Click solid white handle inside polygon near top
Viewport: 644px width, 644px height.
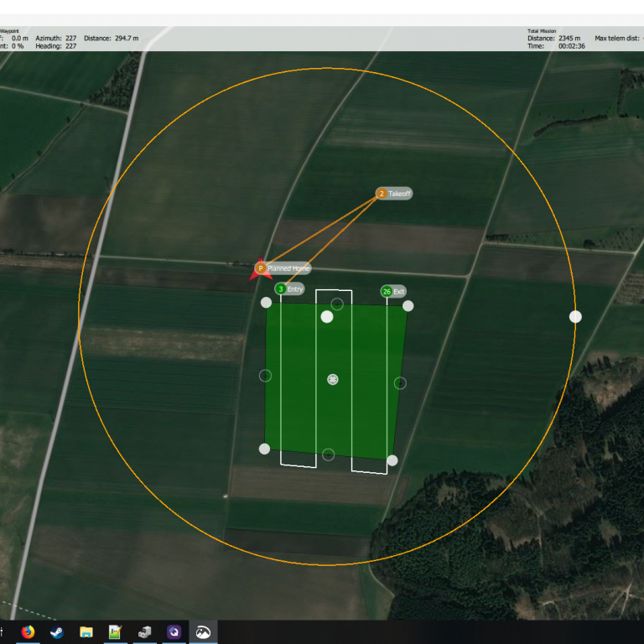click(x=327, y=316)
